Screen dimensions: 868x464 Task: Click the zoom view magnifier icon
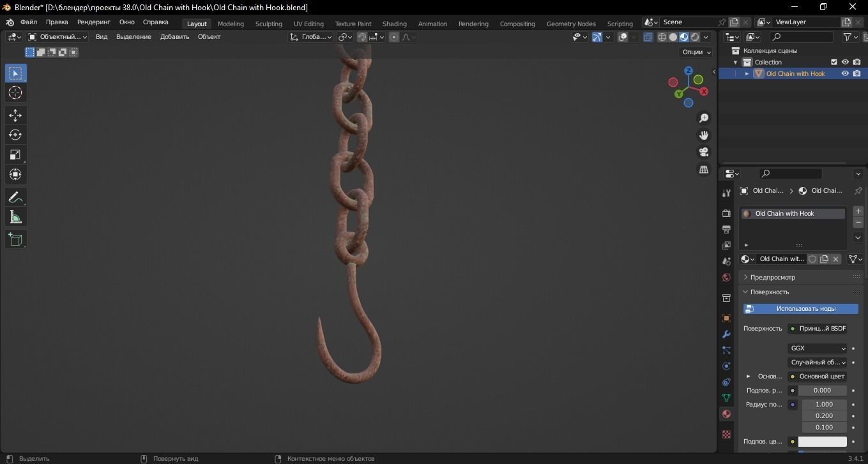704,118
